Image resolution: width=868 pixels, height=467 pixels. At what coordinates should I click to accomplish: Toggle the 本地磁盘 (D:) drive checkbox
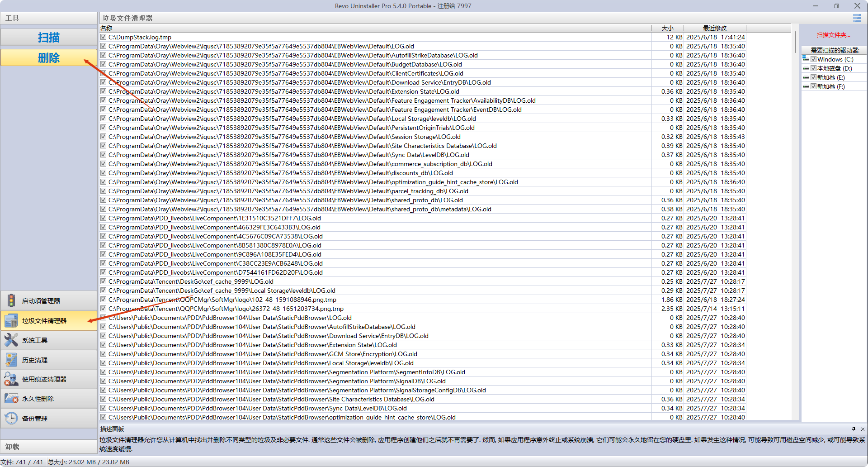[x=813, y=68]
